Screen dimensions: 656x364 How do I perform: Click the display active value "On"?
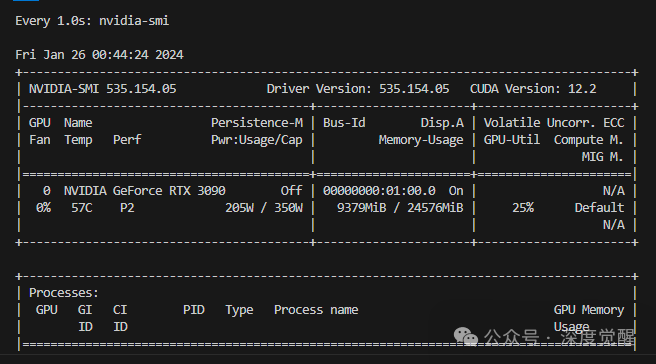(x=456, y=191)
